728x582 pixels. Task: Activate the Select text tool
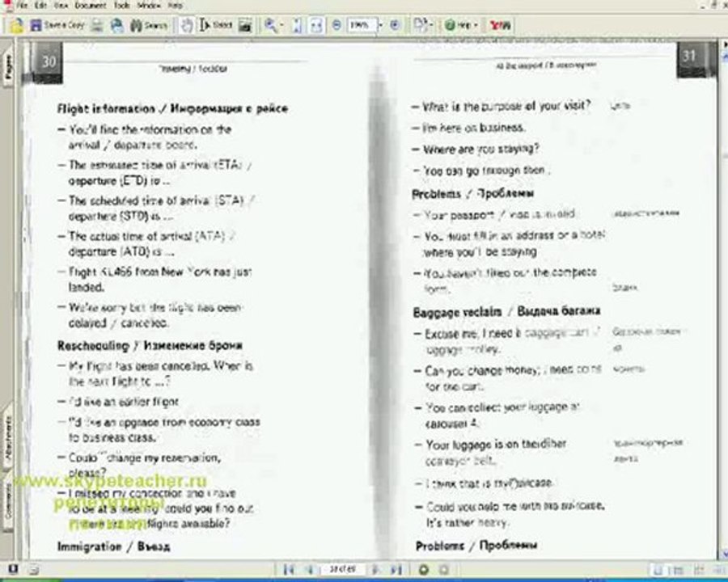pyautogui.click(x=215, y=25)
